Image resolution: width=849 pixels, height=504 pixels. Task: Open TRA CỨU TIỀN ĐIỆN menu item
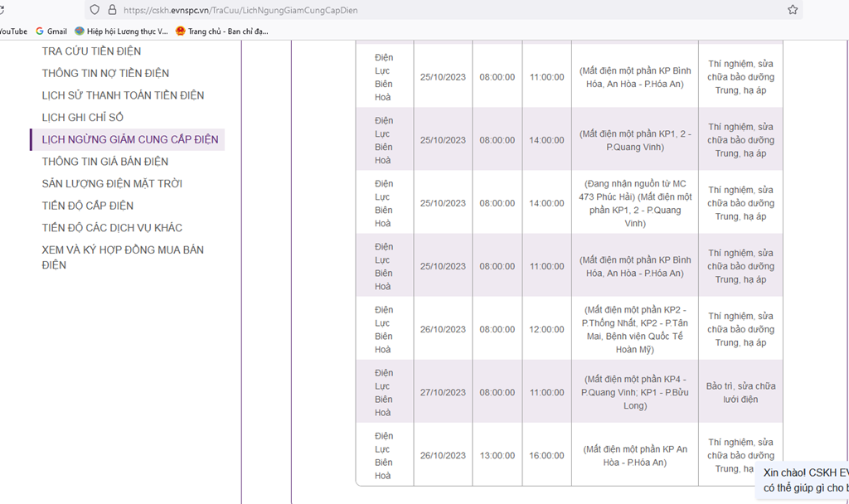point(91,51)
